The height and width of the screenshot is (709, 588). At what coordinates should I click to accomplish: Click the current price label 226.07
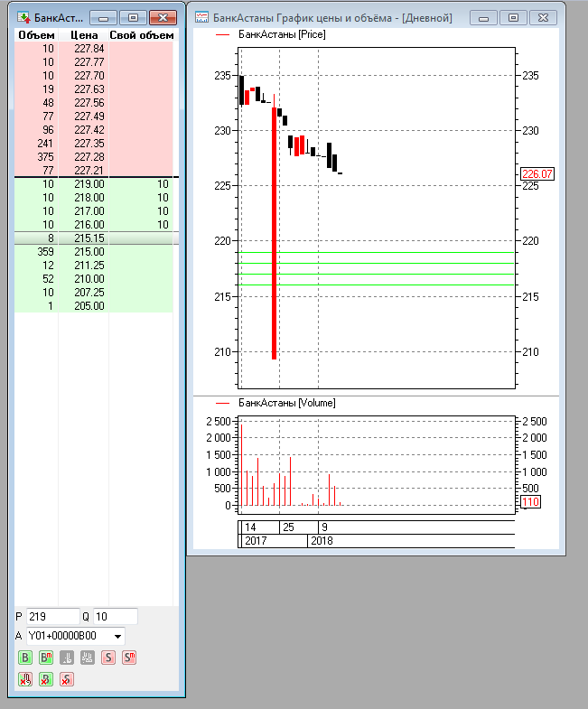tap(537, 174)
